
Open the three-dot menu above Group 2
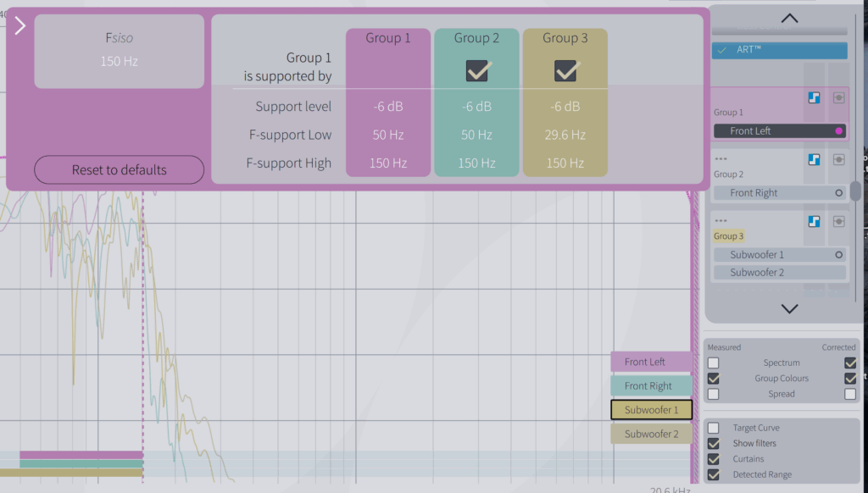tap(721, 159)
